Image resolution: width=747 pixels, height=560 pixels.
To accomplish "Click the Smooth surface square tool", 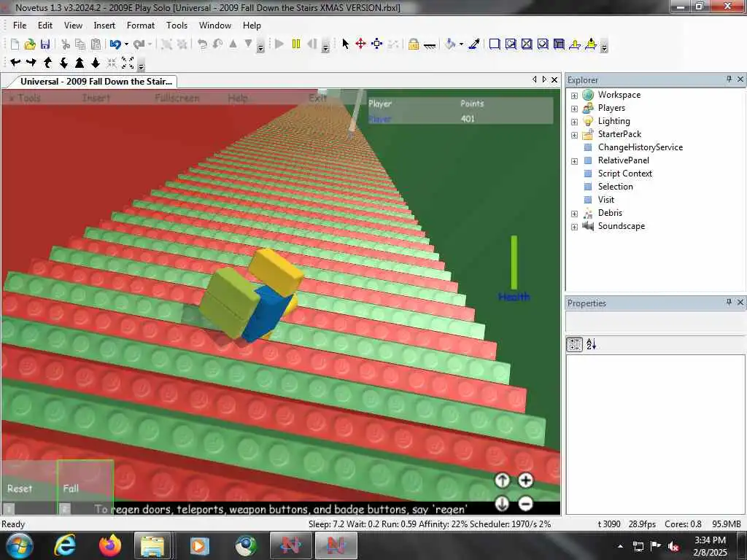I will (495, 44).
